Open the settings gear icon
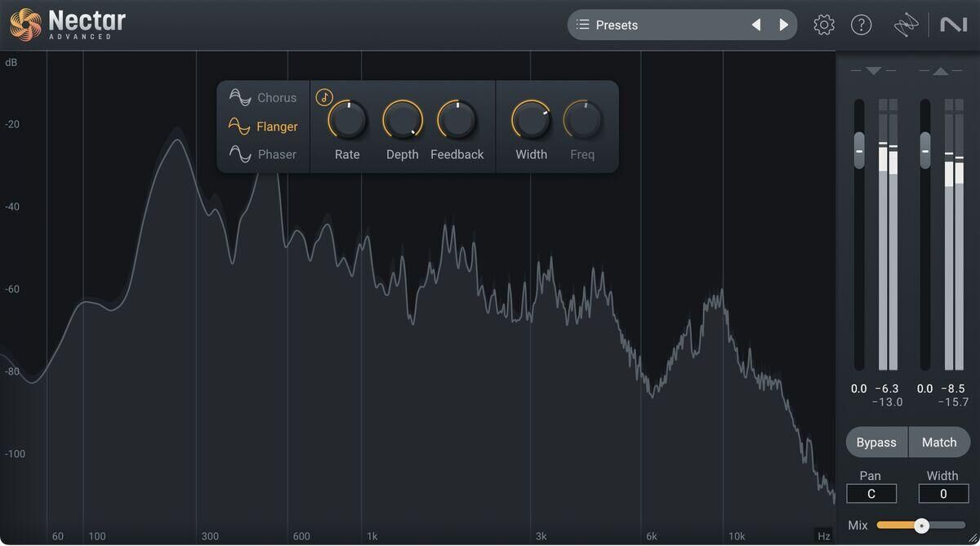The height and width of the screenshot is (546, 980). tap(823, 25)
